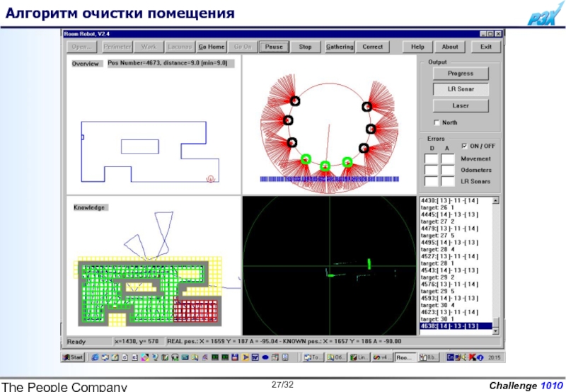
Task: Select log row '4430:[ 13 ]- 11 -[ 14 ]'
Action: (x=456, y=200)
